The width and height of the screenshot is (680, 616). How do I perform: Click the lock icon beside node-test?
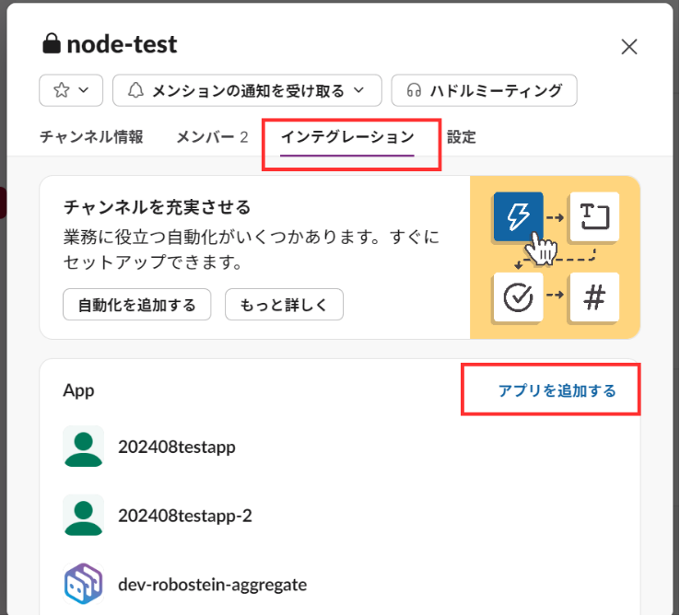point(52,43)
